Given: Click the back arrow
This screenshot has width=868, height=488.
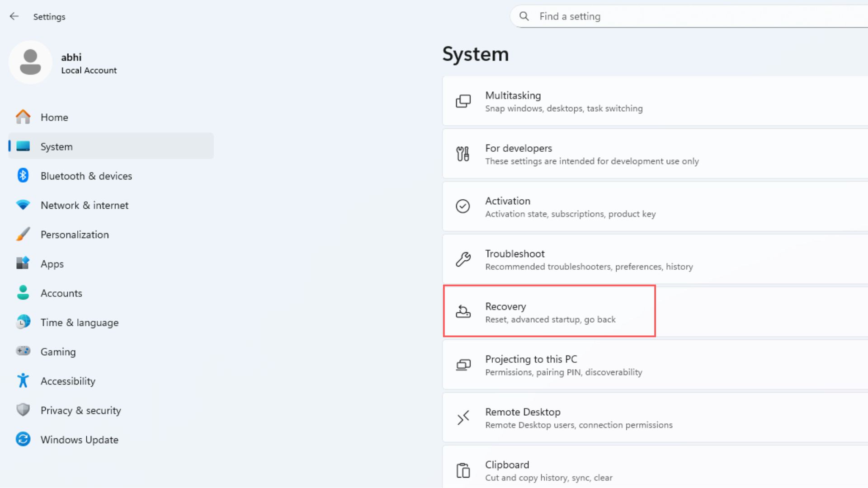Looking at the screenshot, I should 14,16.
